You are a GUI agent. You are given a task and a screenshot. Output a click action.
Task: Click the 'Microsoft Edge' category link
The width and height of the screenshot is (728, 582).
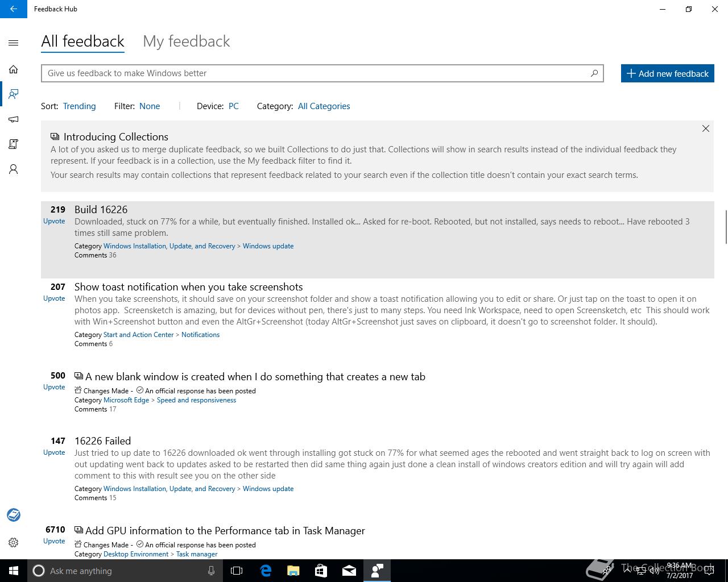pyautogui.click(x=126, y=400)
